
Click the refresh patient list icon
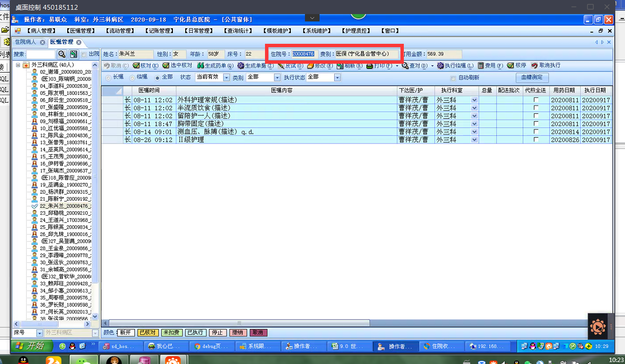pyautogui.click(x=73, y=54)
